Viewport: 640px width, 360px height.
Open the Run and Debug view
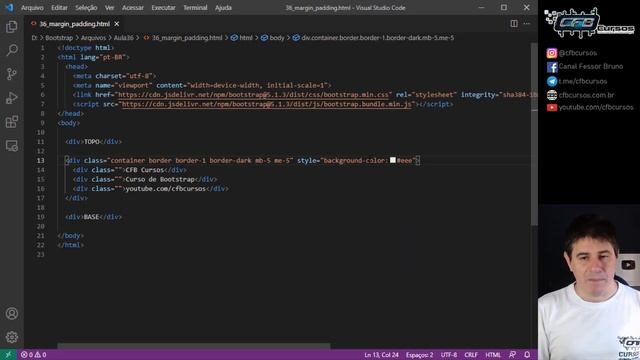(12, 98)
